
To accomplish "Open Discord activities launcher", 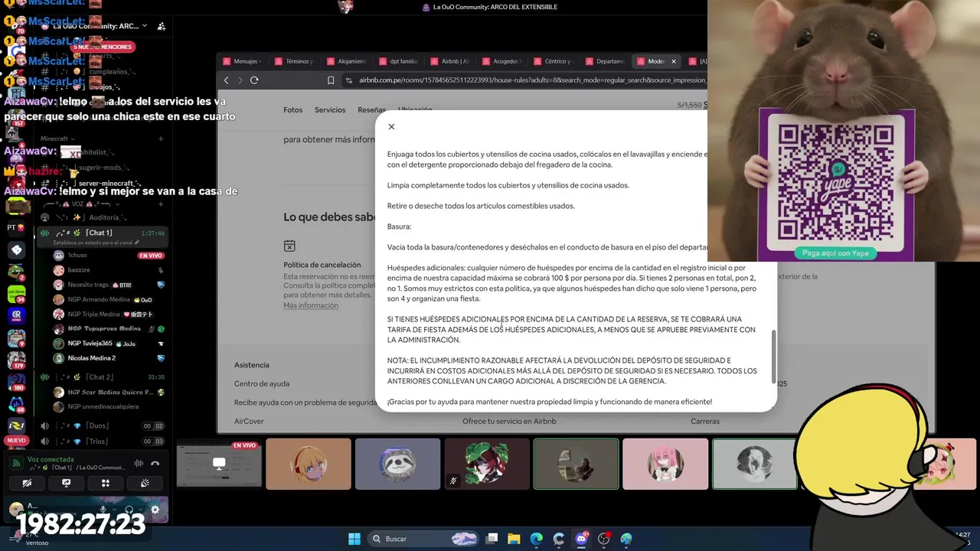I will point(106,483).
